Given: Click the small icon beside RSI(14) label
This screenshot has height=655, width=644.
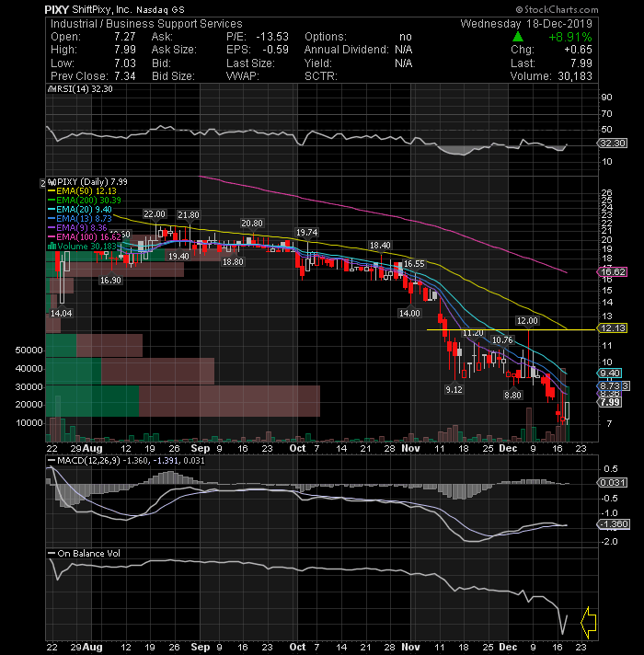Looking at the screenshot, I should click(52, 89).
